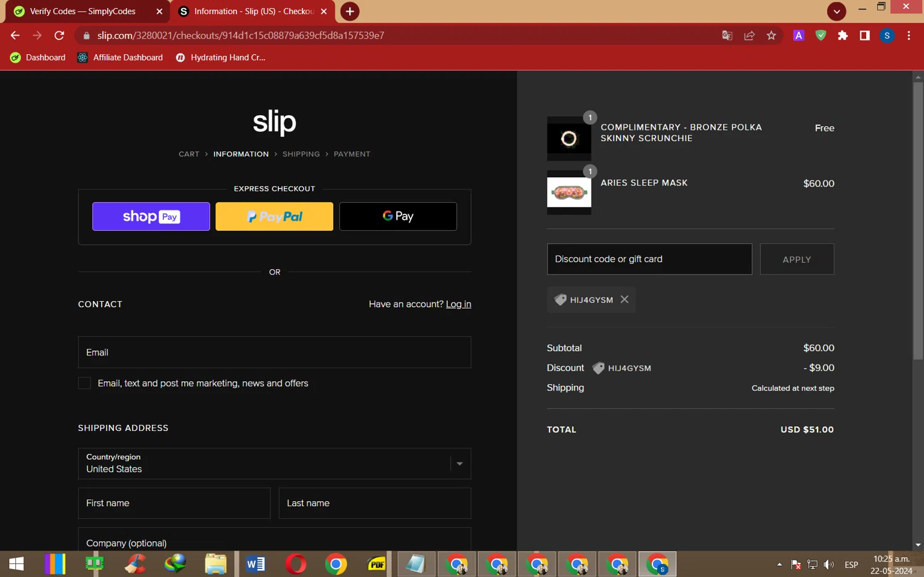Open the green shield extension
This screenshot has height=577, width=924.
click(x=821, y=36)
